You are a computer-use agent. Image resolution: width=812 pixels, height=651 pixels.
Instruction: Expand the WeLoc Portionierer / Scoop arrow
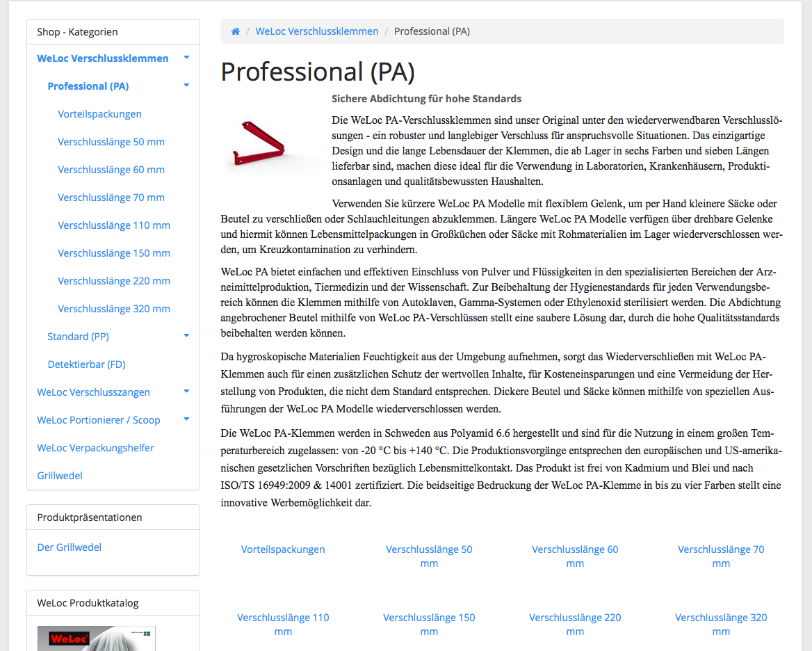(186, 419)
